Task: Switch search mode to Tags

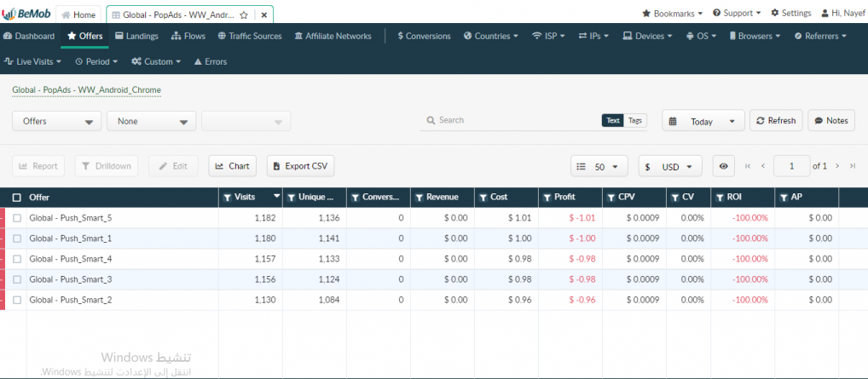Action: [x=635, y=121]
